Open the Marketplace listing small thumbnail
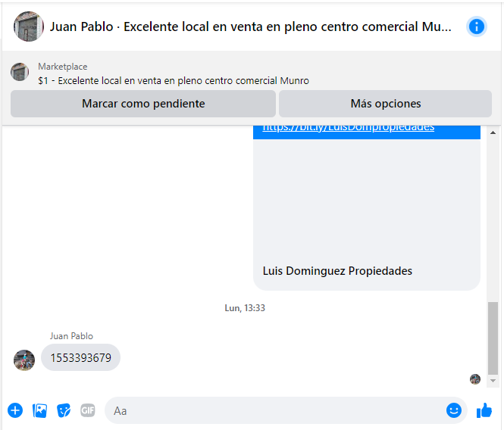Viewport: 504px width, 430px height. [20, 72]
